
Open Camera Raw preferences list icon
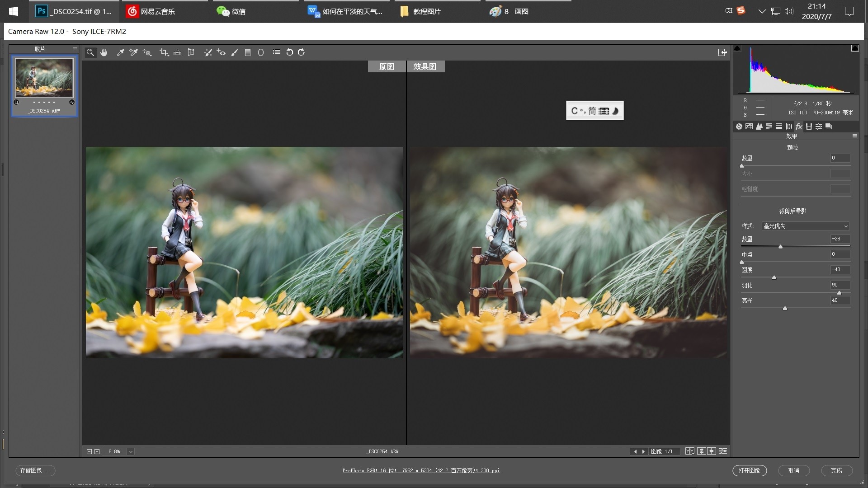pyautogui.click(x=277, y=52)
